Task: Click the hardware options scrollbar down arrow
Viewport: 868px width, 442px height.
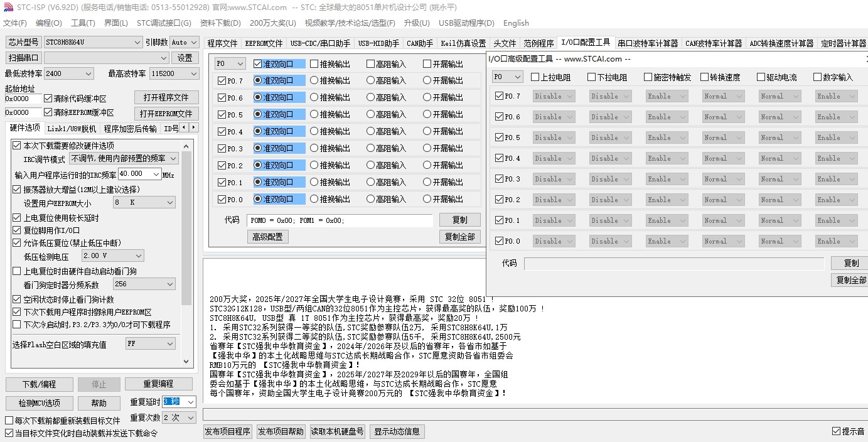Action: (x=186, y=361)
